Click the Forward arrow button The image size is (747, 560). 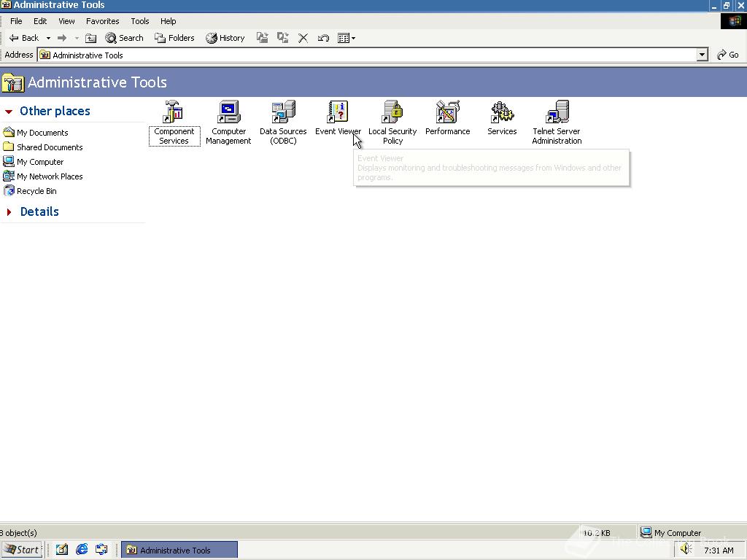tap(62, 38)
